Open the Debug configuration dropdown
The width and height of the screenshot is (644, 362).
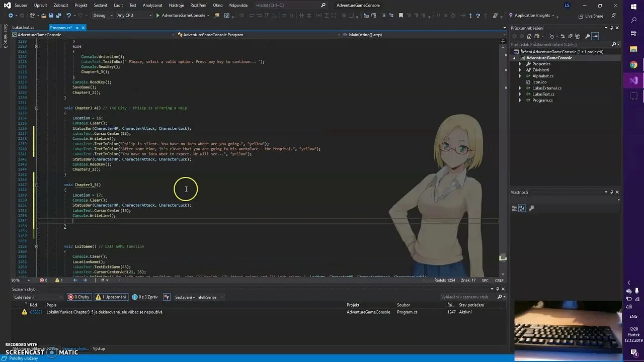(102, 16)
